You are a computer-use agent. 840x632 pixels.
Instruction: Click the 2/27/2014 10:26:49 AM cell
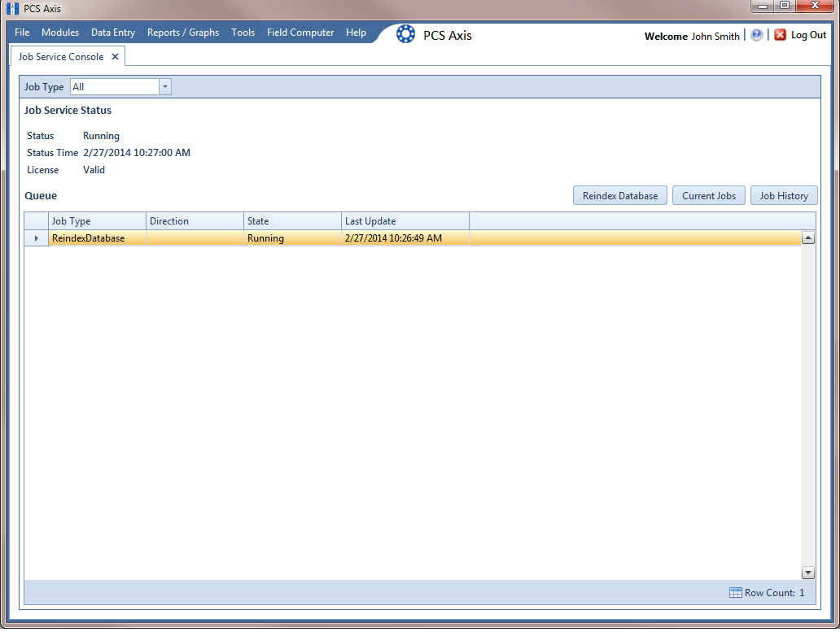(405, 238)
